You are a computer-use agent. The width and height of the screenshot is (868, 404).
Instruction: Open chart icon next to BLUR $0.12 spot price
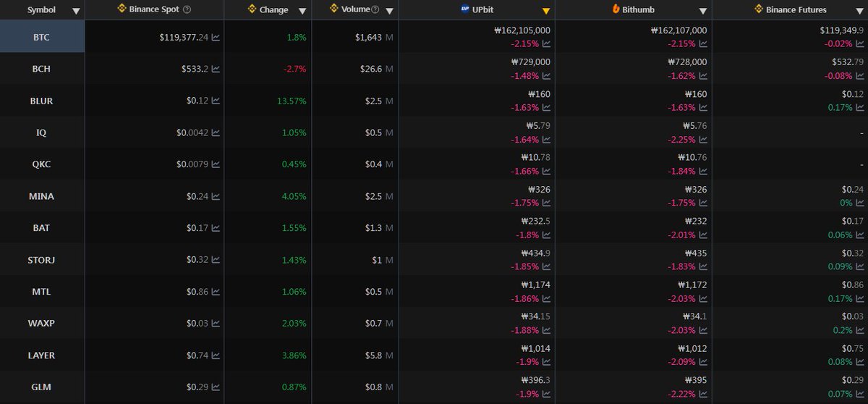pyautogui.click(x=216, y=101)
